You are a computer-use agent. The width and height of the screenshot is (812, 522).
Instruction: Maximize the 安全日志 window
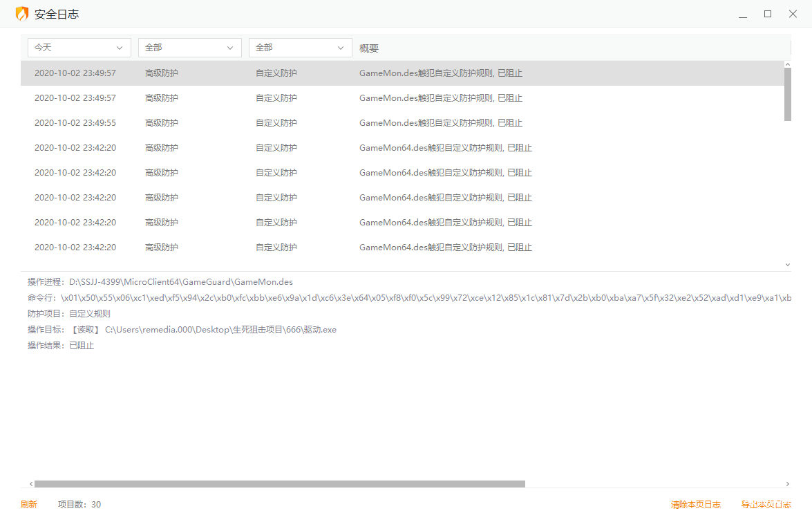coord(767,14)
